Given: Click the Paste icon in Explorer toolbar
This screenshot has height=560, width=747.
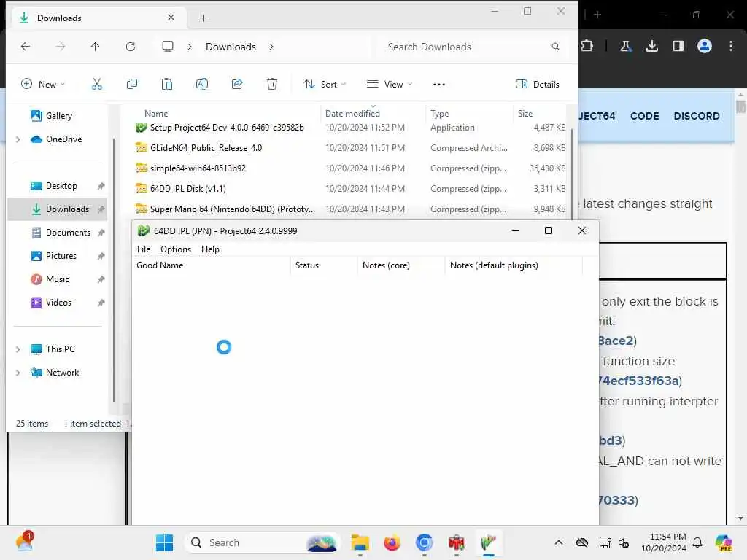Looking at the screenshot, I should pyautogui.click(x=167, y=85).
